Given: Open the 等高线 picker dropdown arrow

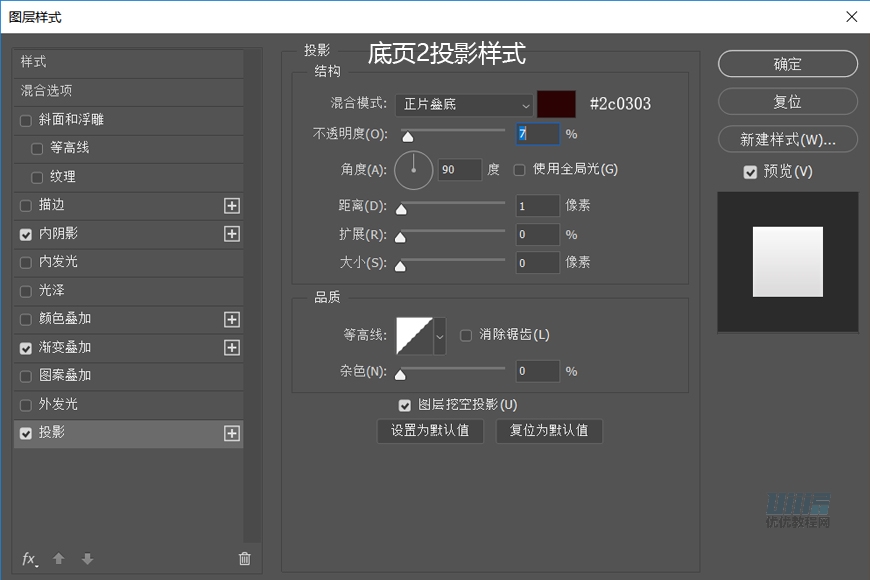Looking at the screenshot, I should pyautogui.click(x=440, y=335).
